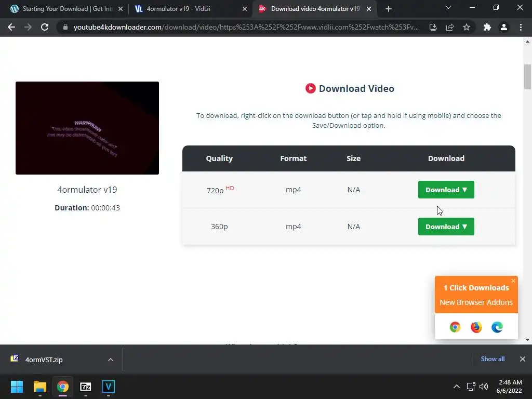Click the scroll up arrow
This screenshot has height=399, width=532.
click(x=527, y=42)
